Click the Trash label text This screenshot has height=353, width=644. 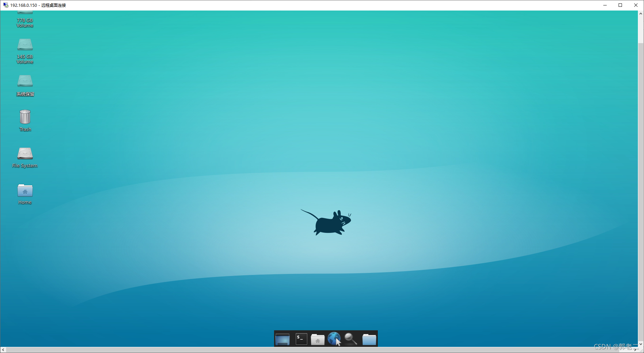tap(25, 129)
